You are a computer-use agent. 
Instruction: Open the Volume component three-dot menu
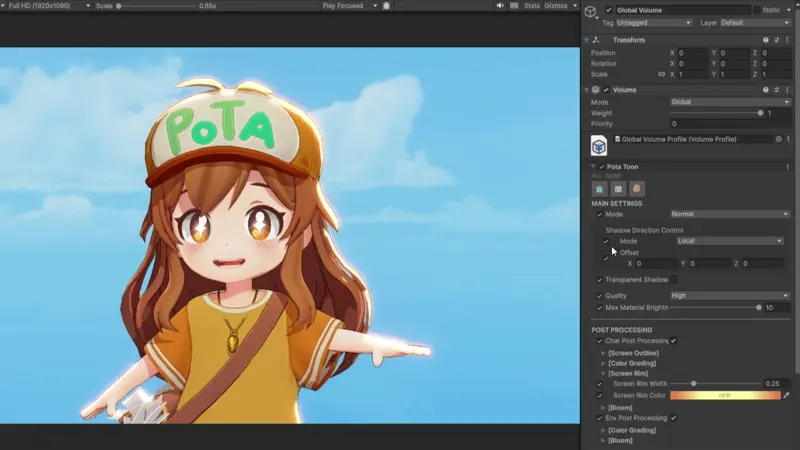point(787,90)
